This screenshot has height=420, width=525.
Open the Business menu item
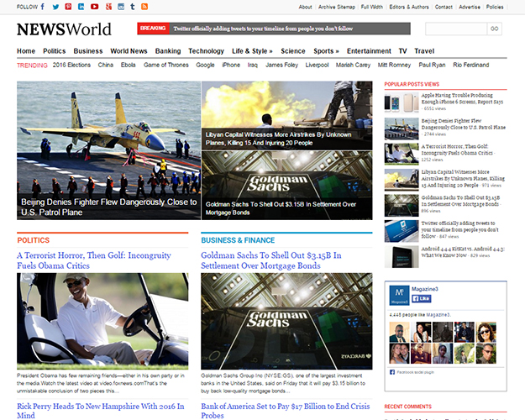click(x=88, y=51)
